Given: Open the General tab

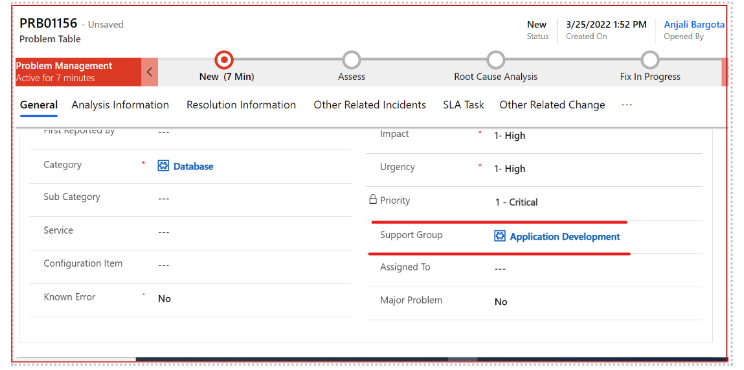Looking at the screenshot, I should click(x=38, y=105).
